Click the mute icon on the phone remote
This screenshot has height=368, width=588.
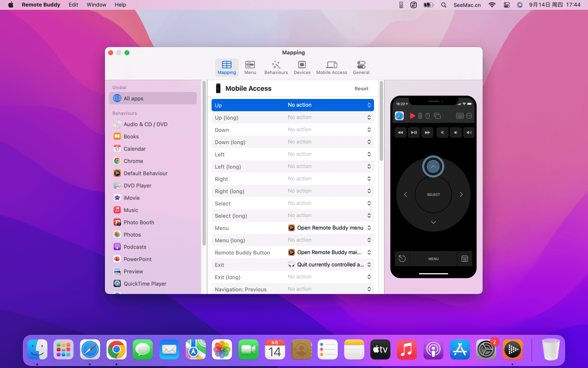442,132
